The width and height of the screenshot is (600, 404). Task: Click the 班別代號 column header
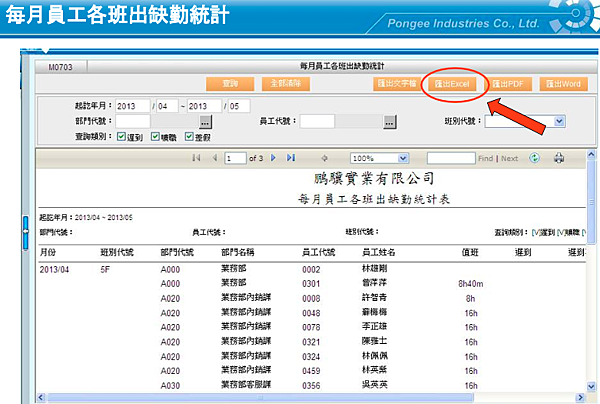point(117,252)
